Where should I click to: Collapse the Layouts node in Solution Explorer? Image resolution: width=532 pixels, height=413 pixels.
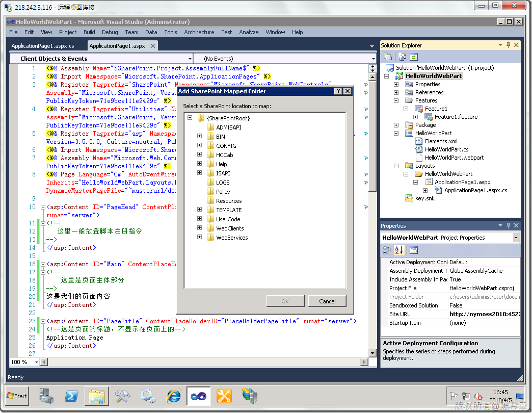pos(396,166)
